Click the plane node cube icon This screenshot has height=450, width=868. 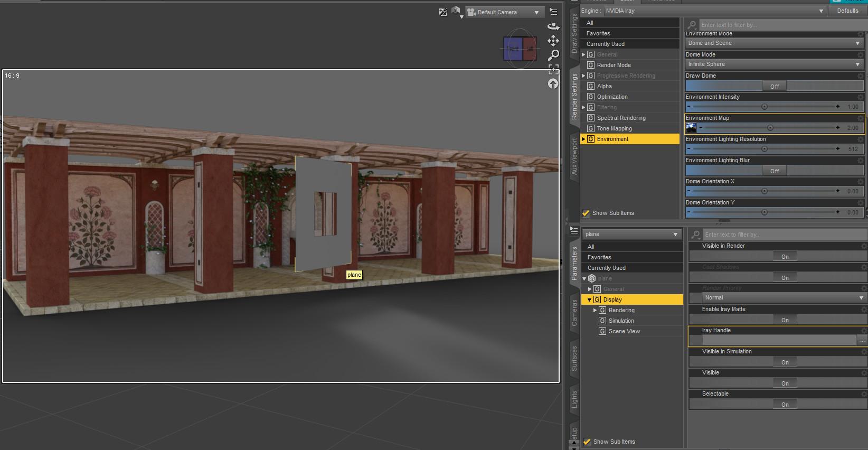pyautogui.click(x=592, y=278)
